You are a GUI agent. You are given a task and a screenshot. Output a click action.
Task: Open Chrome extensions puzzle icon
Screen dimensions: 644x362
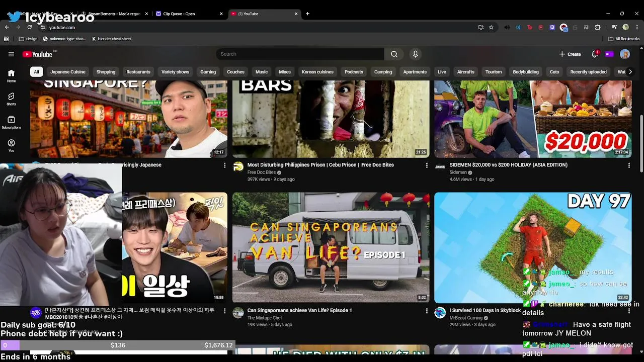click(x=598, y=27)
